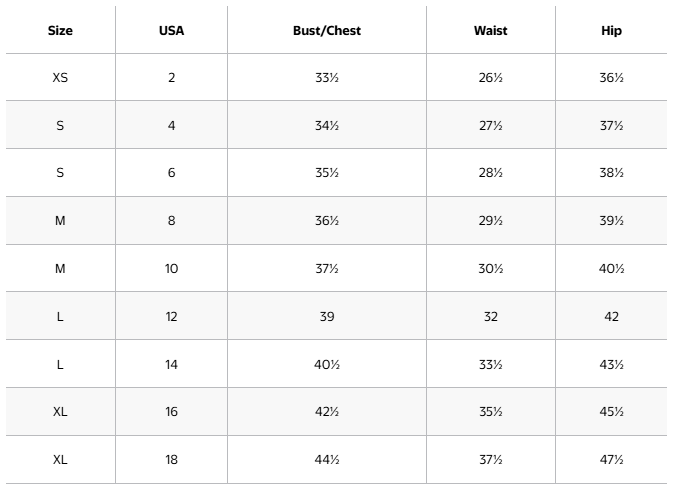Click the 47½ hip value

(x=611, y=460)
